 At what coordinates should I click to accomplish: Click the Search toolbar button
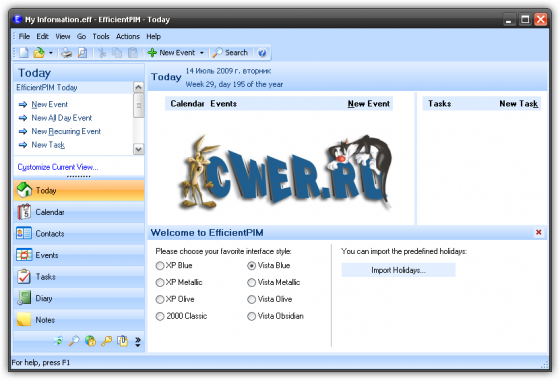pyautogui.click(x=230, y=53)
